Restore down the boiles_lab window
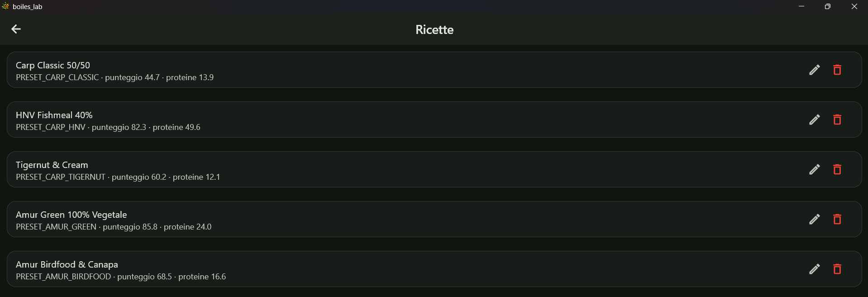Image resolution: width=868 pixels, height=297 pixels. [x=828, y=6]
